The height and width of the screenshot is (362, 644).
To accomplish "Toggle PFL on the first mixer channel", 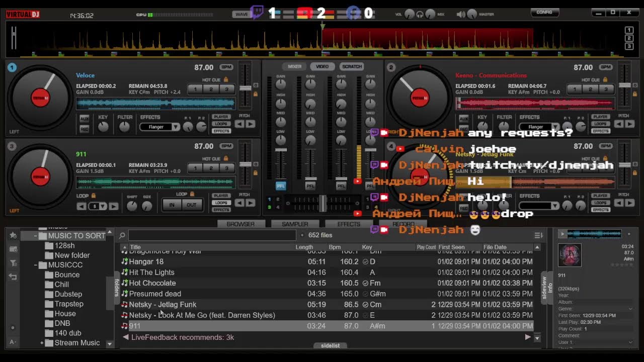I will (280, 186).
